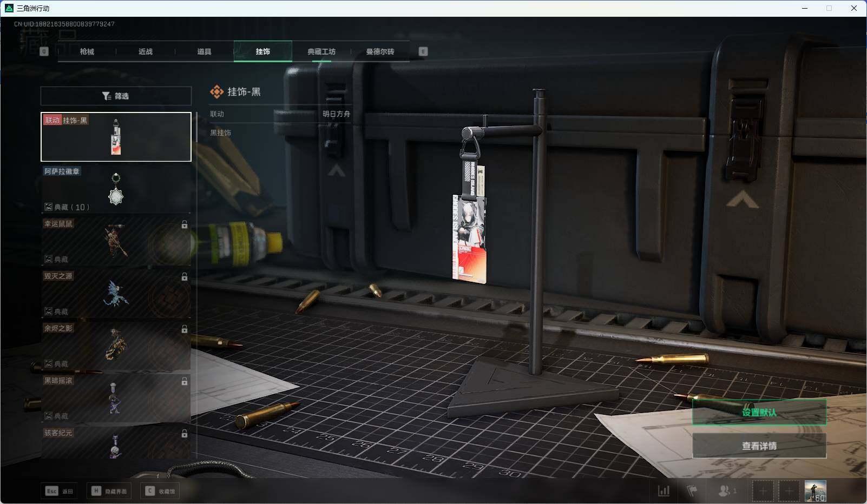Select the 联动 挂饰-黑 charm card
Viewport: 867px width, 504px height.
point(116,137)
